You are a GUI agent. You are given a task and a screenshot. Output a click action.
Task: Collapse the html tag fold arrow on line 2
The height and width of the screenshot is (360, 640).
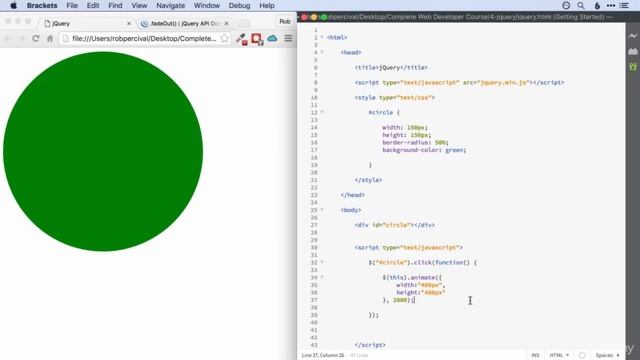[322, 37]
